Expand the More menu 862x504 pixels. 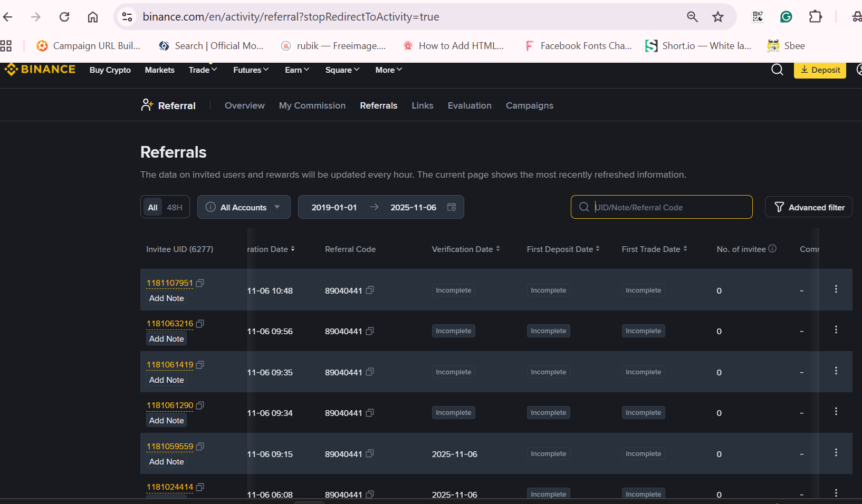pos(389,70)
